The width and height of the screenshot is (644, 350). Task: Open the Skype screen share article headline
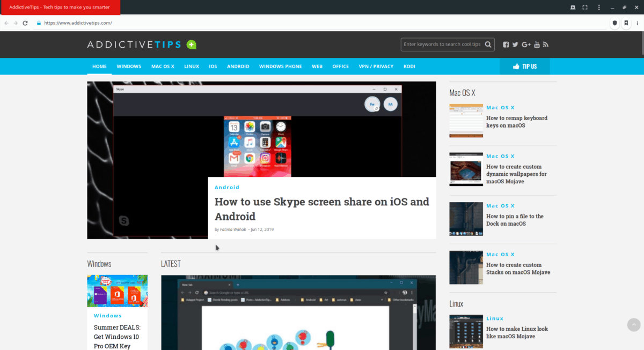click(321, 208)
